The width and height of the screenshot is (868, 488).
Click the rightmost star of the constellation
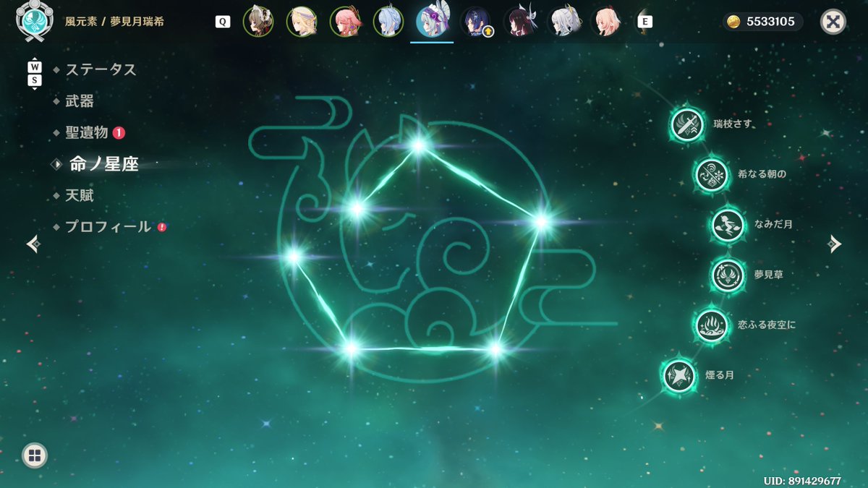[541, 222]
